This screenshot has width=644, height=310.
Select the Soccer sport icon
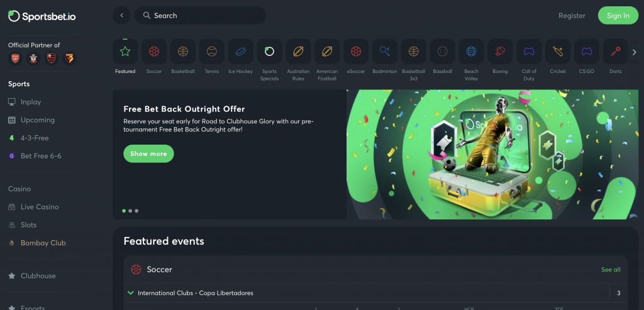click(154, 52)
